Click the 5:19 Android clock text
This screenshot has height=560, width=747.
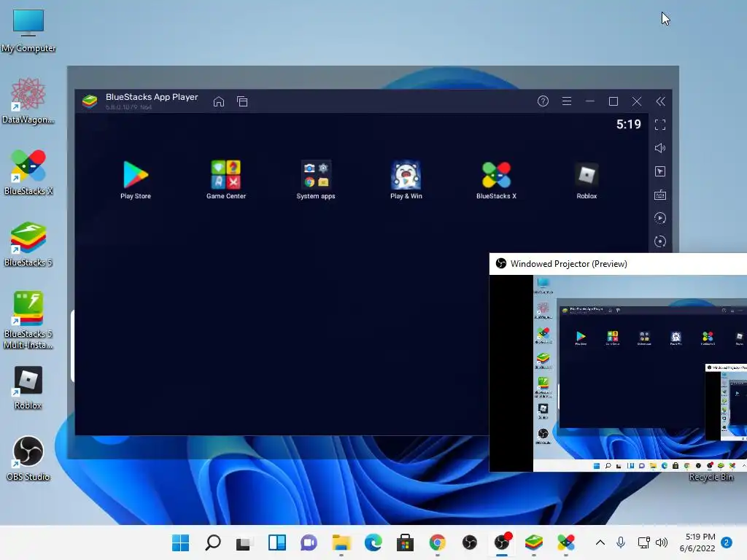click(x=628, y=124)
